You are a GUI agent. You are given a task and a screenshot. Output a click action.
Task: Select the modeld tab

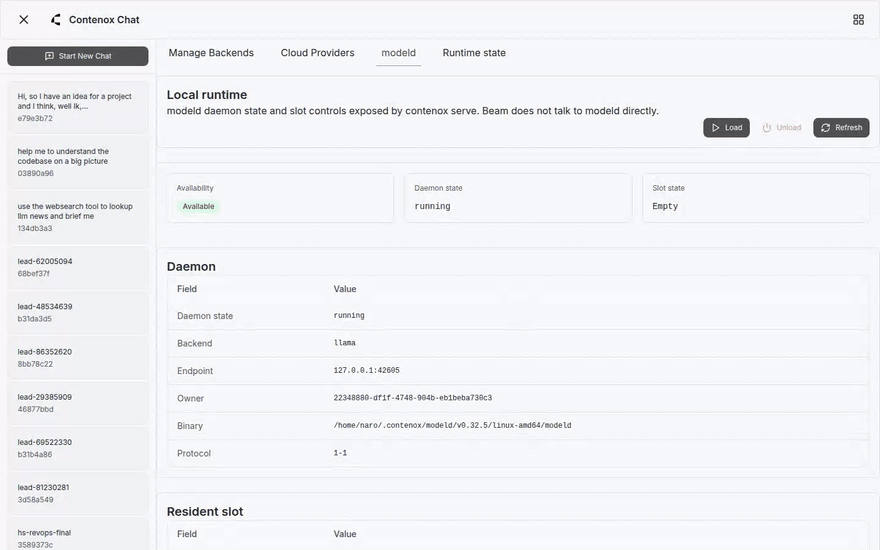coord(398,53)
